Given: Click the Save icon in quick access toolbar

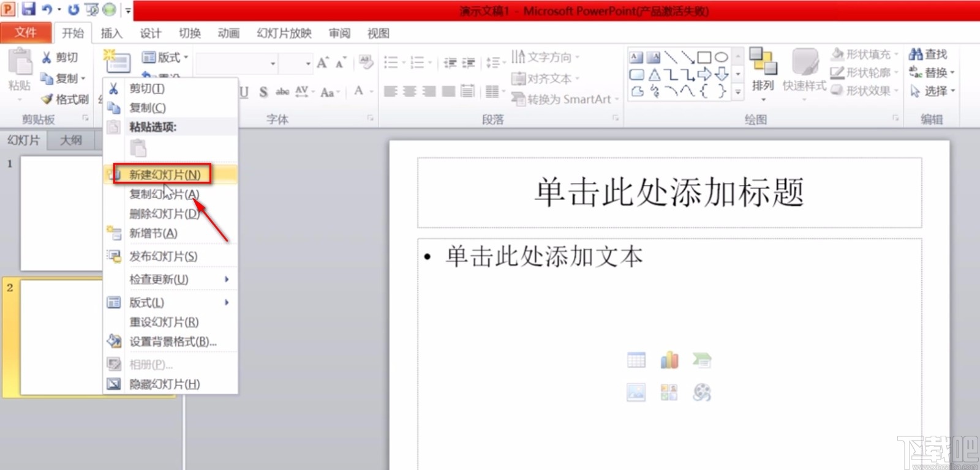Looking at the screenshot, I should (x=28, y=9).
